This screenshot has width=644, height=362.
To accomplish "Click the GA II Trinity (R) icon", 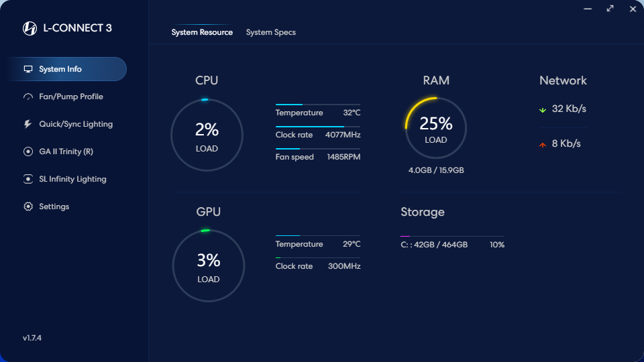I will pyautogui.click(x=28, y=152).
